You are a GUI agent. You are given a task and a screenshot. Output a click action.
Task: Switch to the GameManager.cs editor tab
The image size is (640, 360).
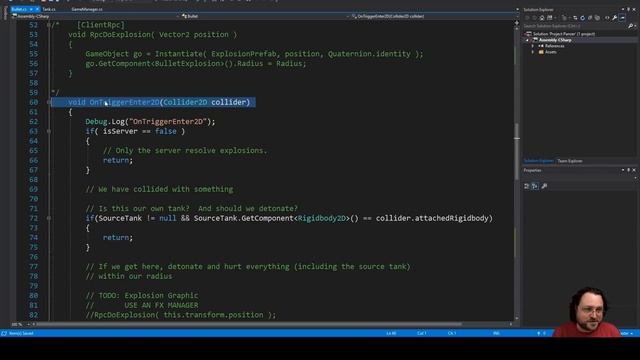click(x=87, y=9)
